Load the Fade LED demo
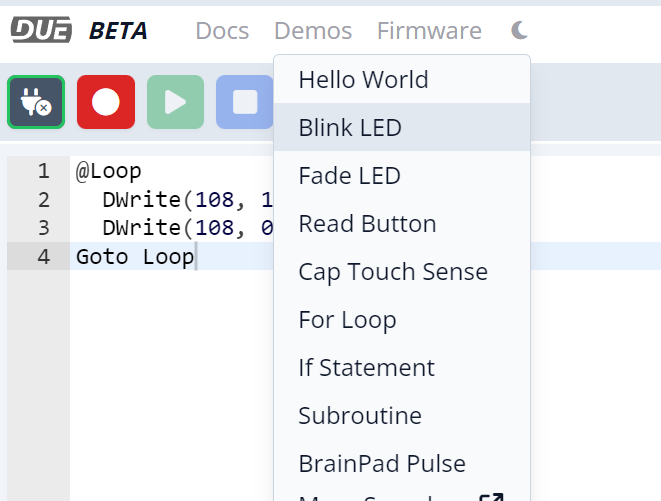 pos(349,176)
